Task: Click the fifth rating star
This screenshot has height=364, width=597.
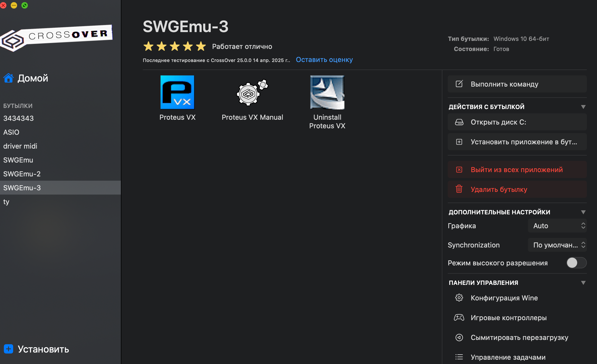Action: tap(201, 47)
